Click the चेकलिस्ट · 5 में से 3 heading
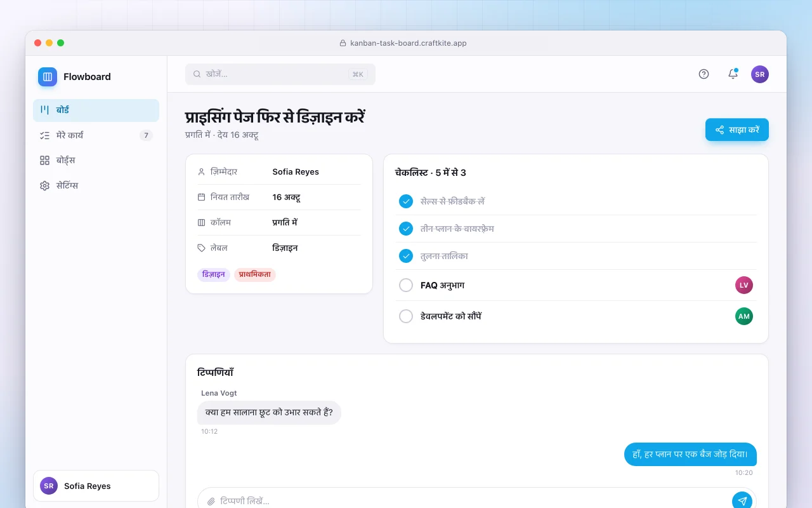This screenshot has width=812, height=508. click(x=431, y=173)
